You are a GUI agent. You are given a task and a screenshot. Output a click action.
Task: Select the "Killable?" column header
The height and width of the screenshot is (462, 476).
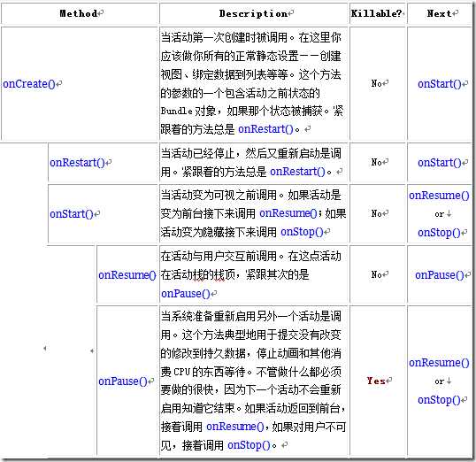[376, 13]
